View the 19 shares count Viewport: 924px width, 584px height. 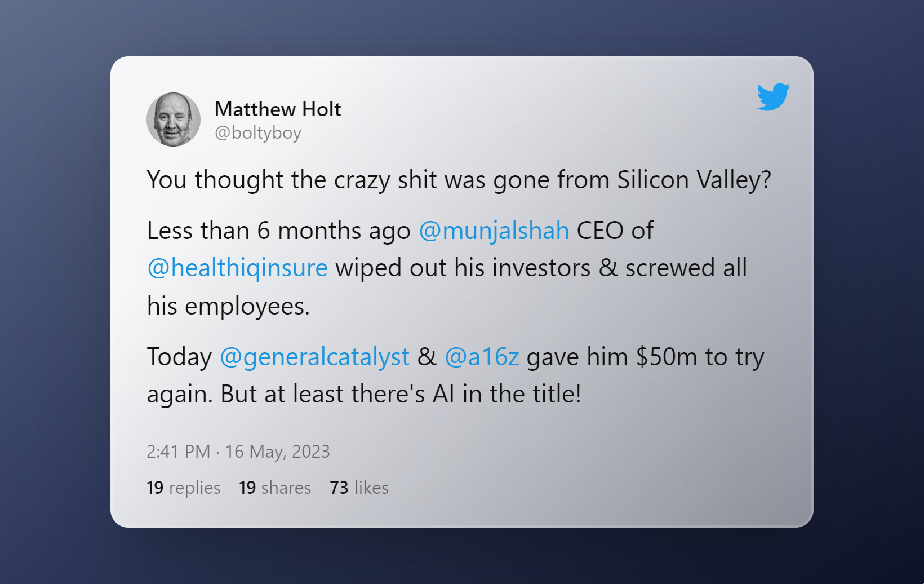tap(275, 488)
